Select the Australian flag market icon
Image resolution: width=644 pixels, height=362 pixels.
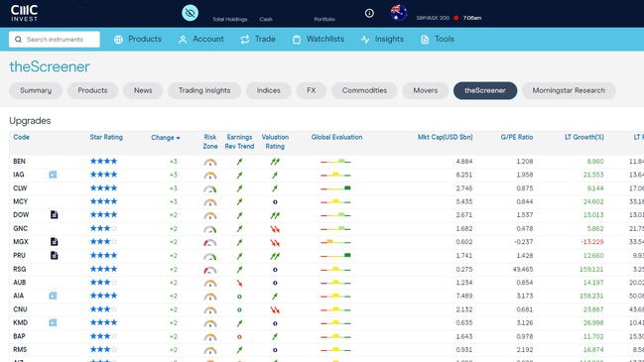click(x=398, y=13)
